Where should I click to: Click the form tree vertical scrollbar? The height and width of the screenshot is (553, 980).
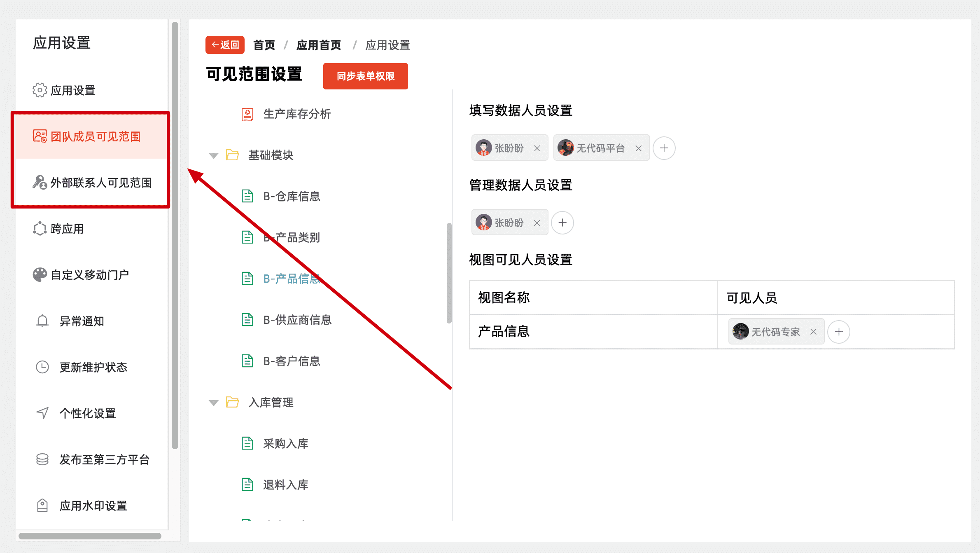point(449,273)
